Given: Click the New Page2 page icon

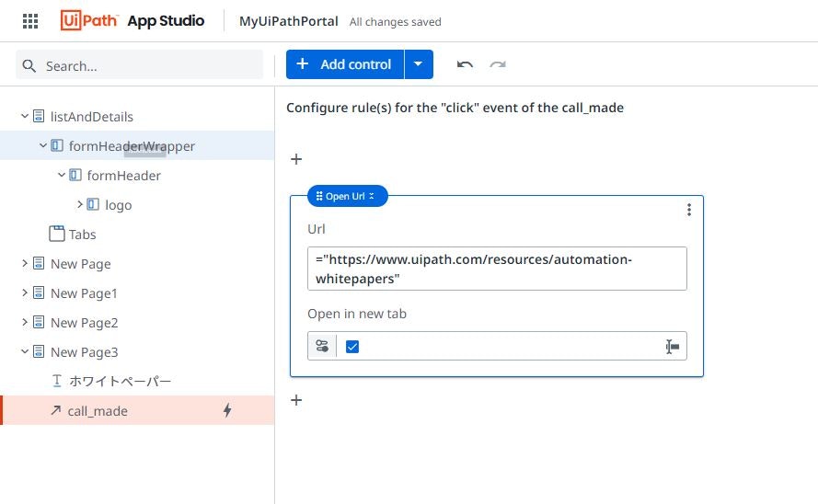Looking at the screenshot, I should point(39,322).
